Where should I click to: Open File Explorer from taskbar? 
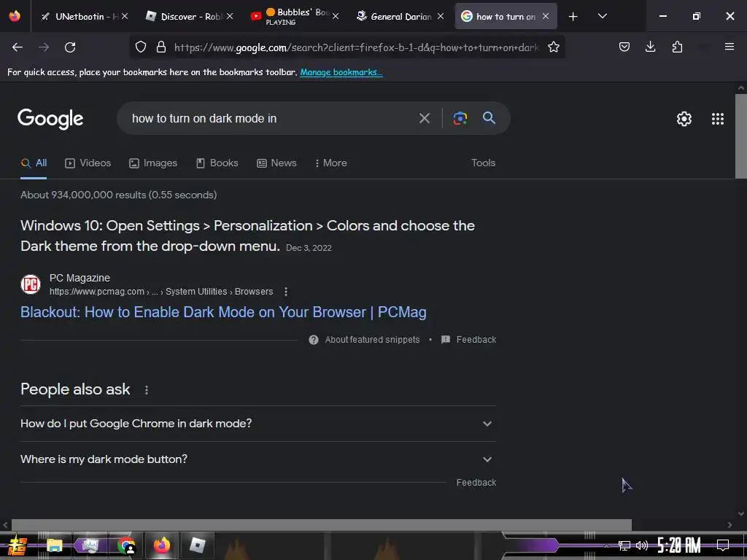pyautogui.click(x=54, y=545)
